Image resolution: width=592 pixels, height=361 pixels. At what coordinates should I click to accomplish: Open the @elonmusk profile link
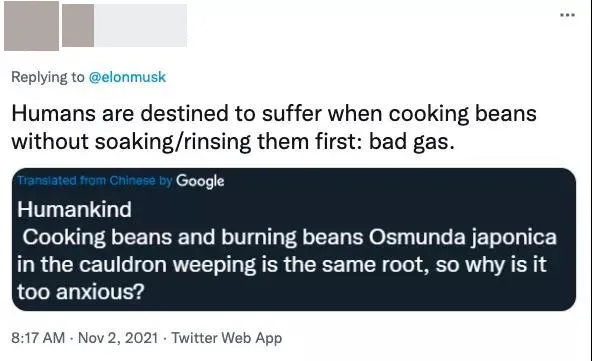click(x=127, y=77)
